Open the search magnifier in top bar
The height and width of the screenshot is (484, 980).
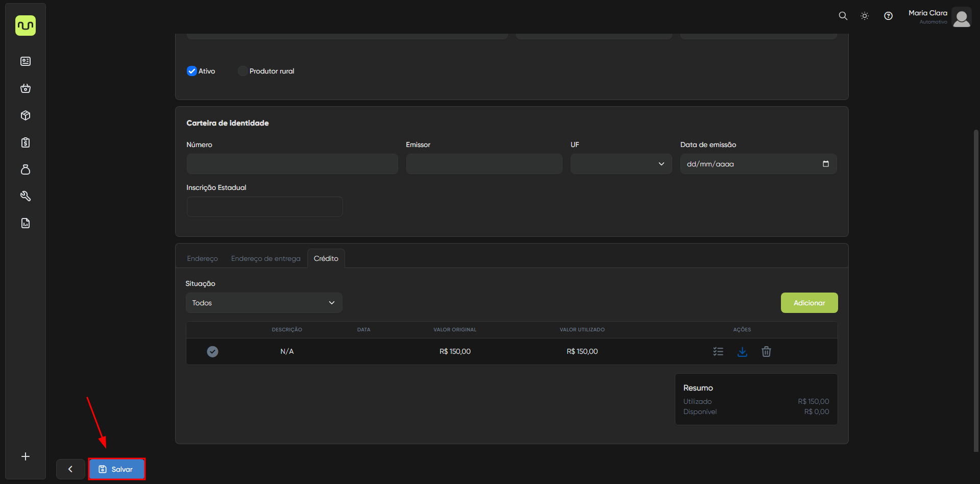843,16
